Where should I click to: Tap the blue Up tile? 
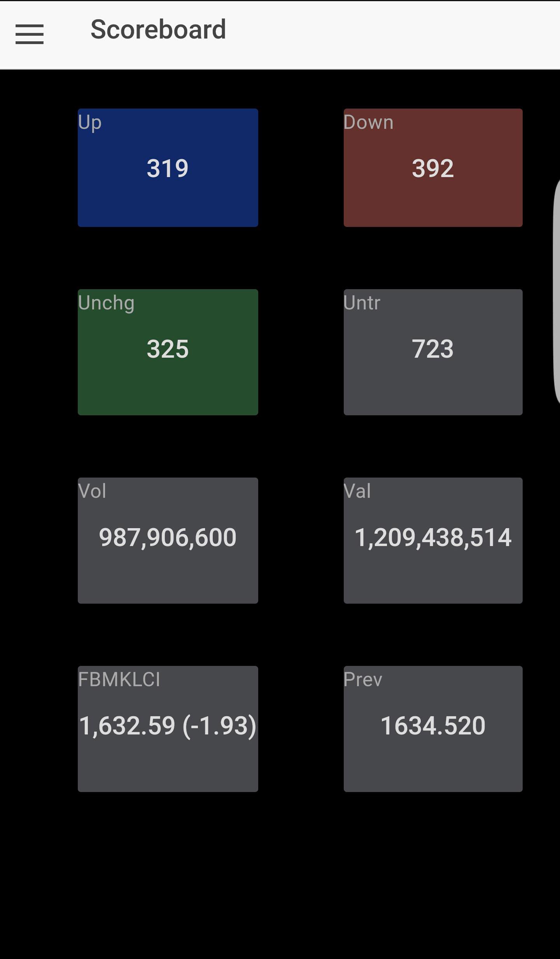[x=168, y=168]
